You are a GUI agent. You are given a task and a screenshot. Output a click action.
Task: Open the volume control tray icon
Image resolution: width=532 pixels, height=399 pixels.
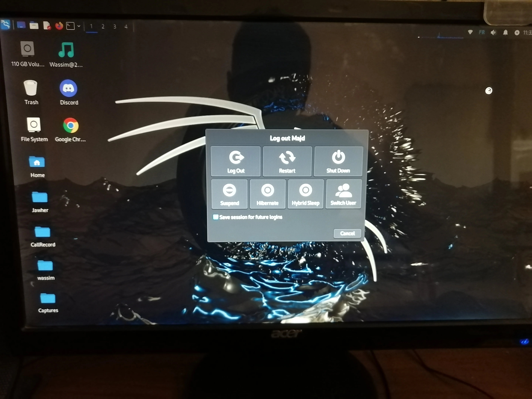pyautogui.click(x=493, y=32)
